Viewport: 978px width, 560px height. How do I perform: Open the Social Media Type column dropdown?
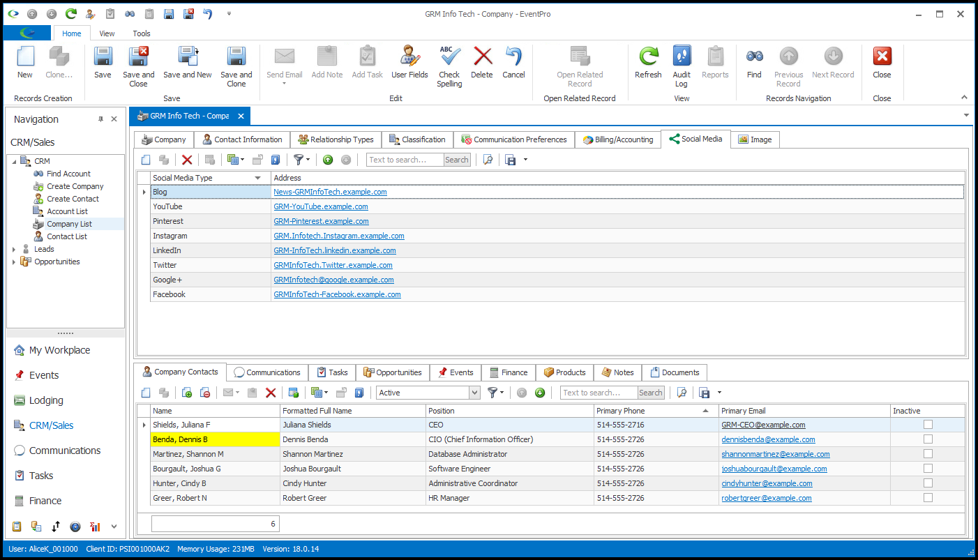(x=258, y=178)
